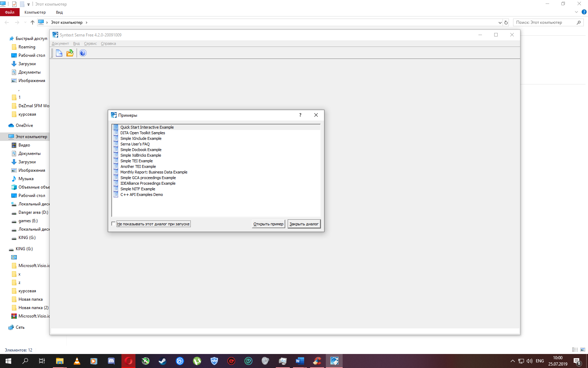588x368 pixels.
Task: Open the quick access toolbar customize dropdown
Action: (x=28, y=4)
